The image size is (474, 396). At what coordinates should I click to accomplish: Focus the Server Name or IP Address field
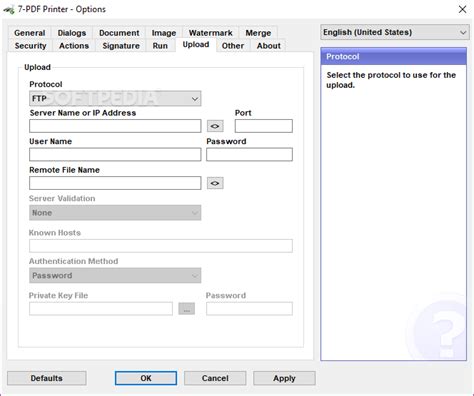(x=115, y=126)
